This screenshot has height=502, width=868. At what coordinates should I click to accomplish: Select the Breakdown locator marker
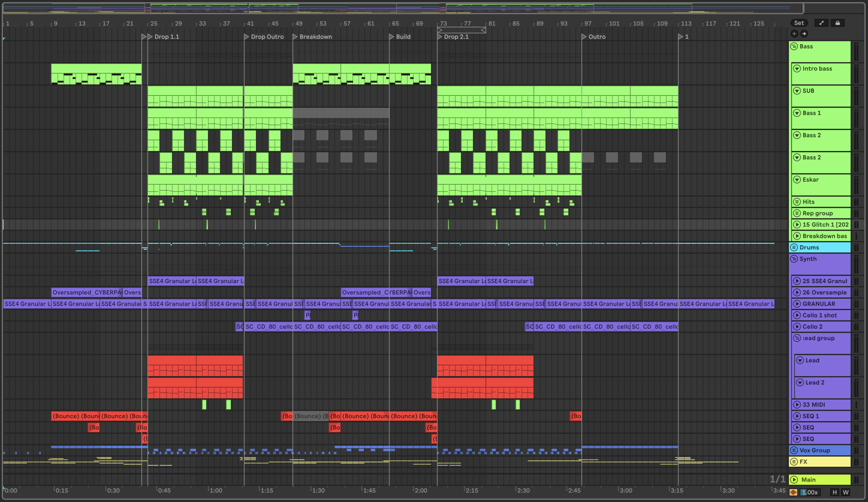[x=295, y=37]
